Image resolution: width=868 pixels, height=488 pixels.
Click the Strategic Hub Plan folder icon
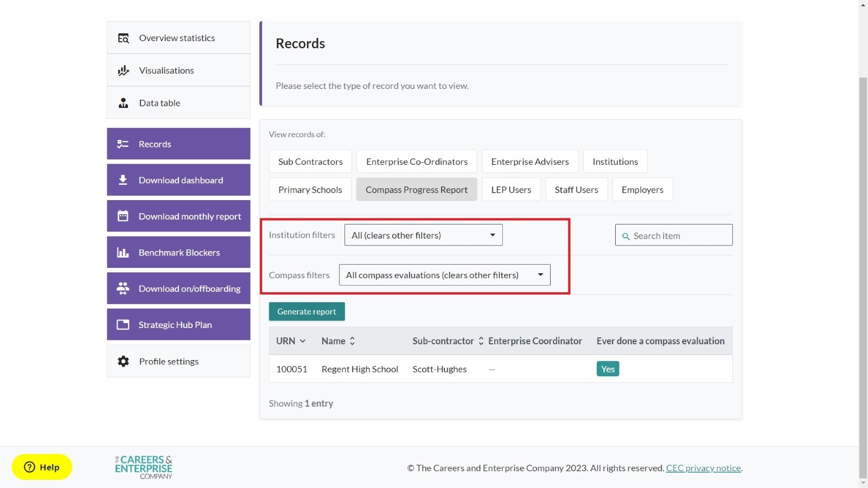123,325
